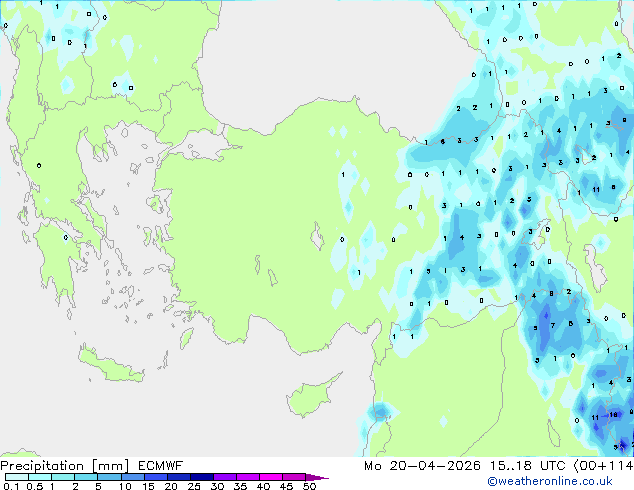Click the 25–30 mm dark navy swatch
Screen dimensions: 634x490
[x=201, y=477]
